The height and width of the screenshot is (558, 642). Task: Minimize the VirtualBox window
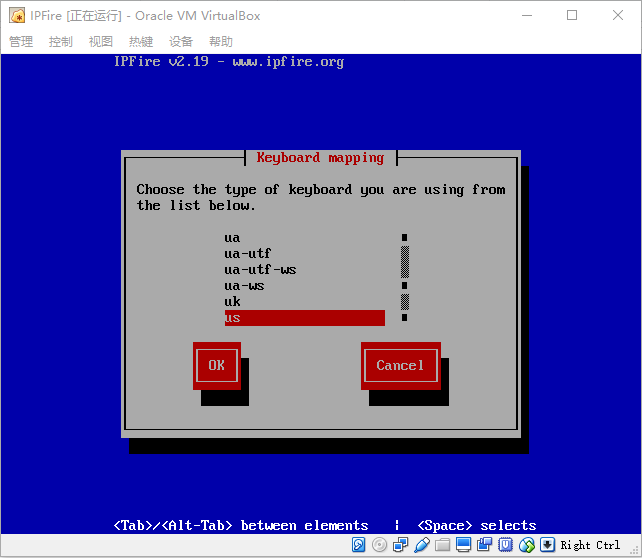527,16
